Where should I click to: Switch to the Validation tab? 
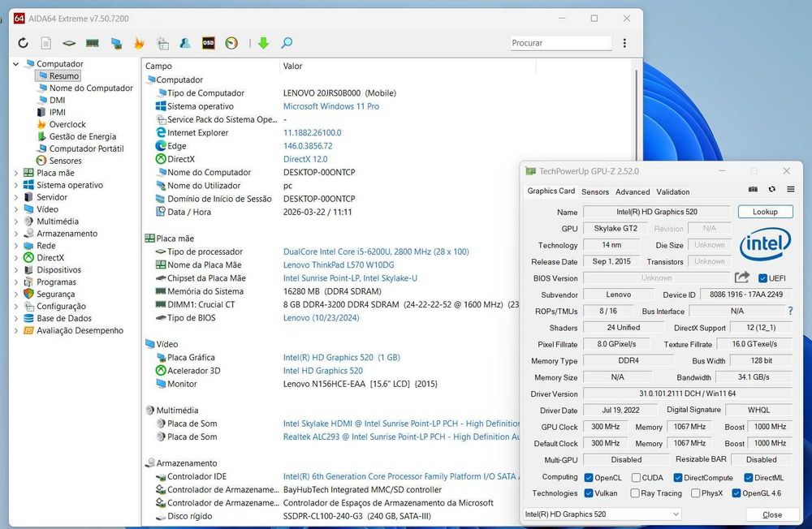[x=672, y=191]
